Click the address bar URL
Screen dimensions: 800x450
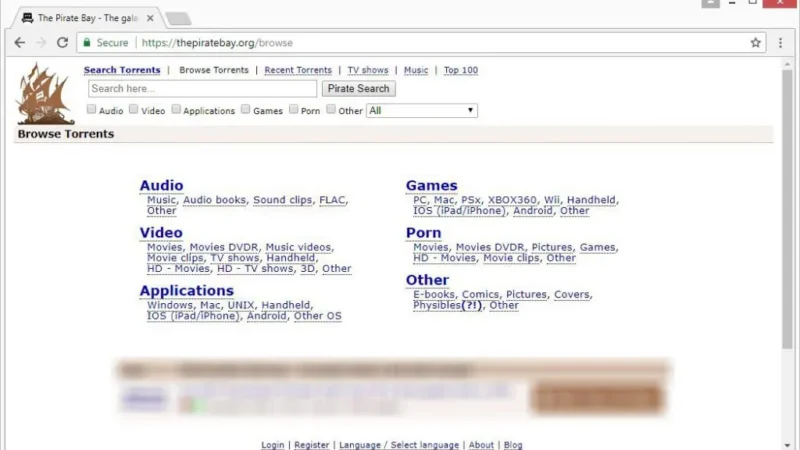coord(217,43)
